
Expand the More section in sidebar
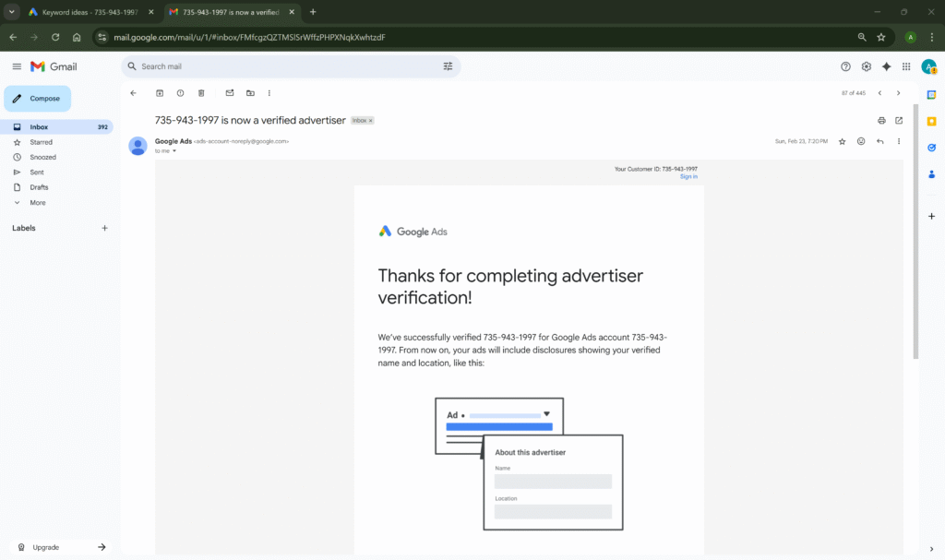coord(37,202)
